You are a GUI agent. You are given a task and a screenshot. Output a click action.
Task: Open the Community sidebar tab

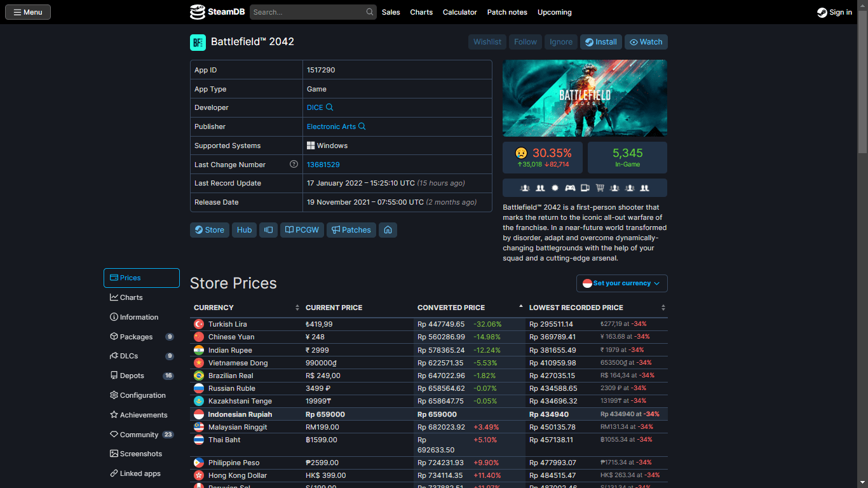tap(142, 435)
